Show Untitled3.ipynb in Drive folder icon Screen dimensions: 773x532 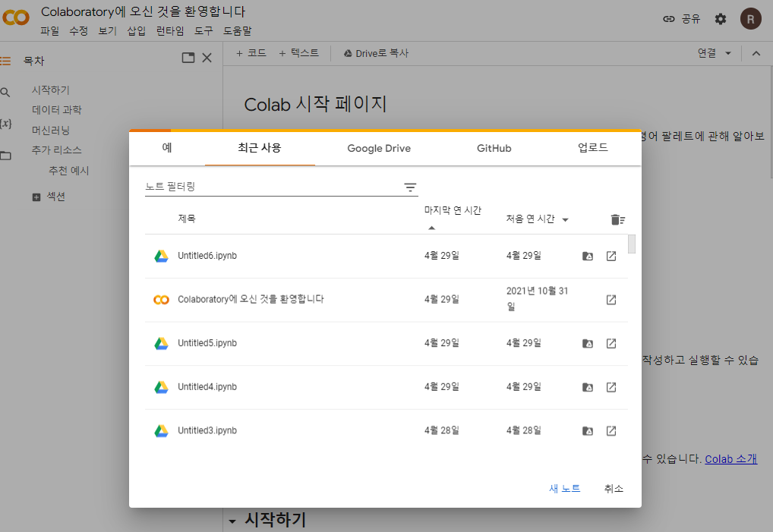pyautogui.click(x=588, y=431)
